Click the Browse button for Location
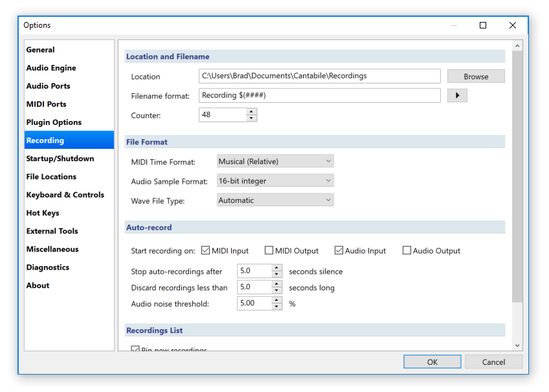Viewport: 549px width, 392px height. click(476, 76)
